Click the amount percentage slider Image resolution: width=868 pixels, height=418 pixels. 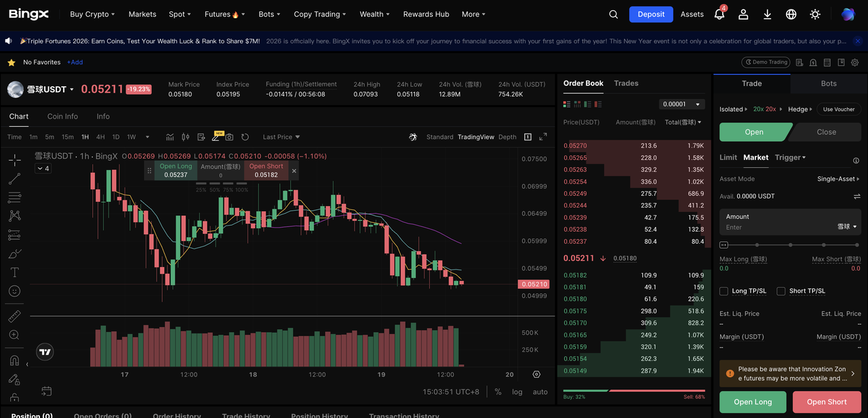click(x=790, y=245)
